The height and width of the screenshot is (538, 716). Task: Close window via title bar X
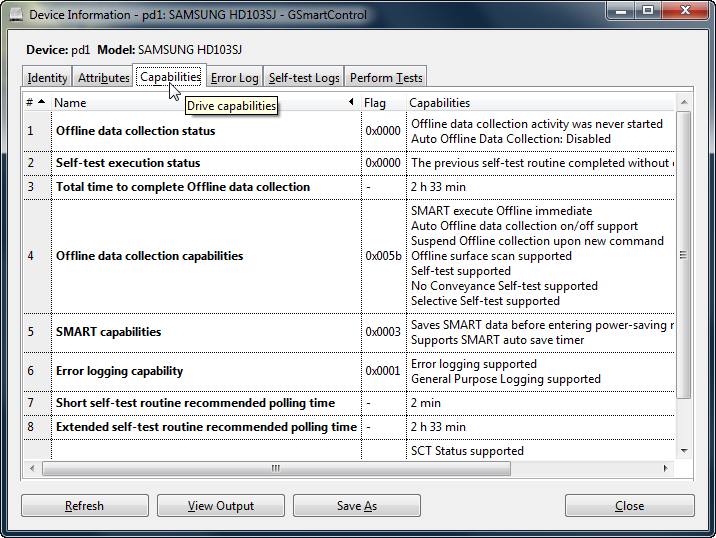point(685,11)
